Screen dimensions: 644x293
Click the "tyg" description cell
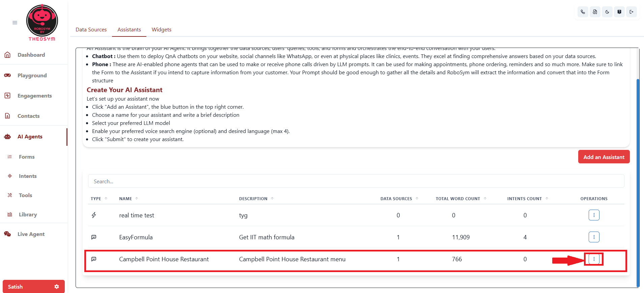click(x=243, y=215)
